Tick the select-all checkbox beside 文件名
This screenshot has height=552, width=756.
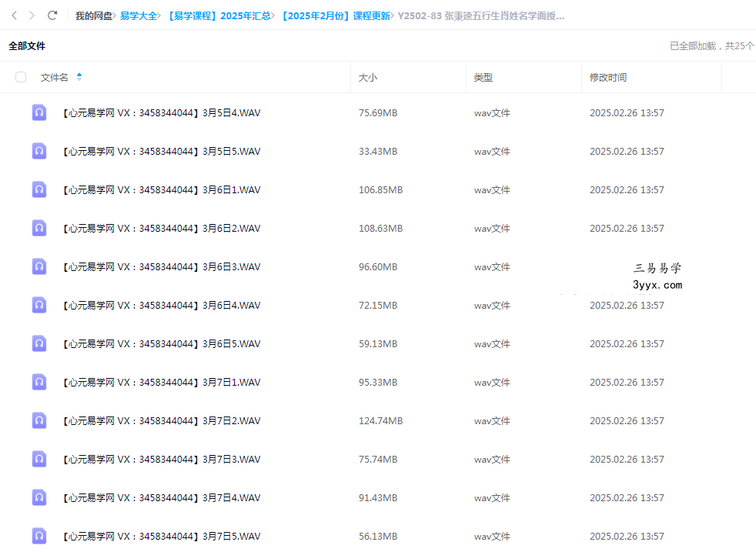pyautogui.click(x=21, y=77)
